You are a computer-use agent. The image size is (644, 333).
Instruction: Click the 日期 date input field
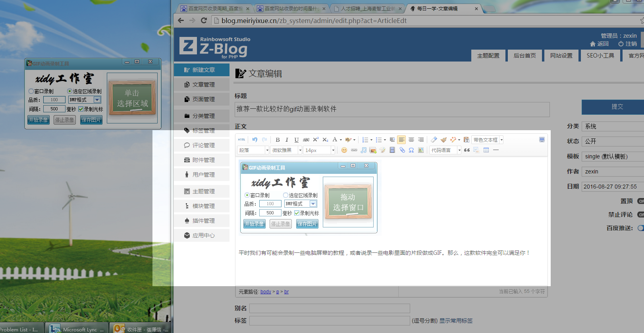[613, 187]
